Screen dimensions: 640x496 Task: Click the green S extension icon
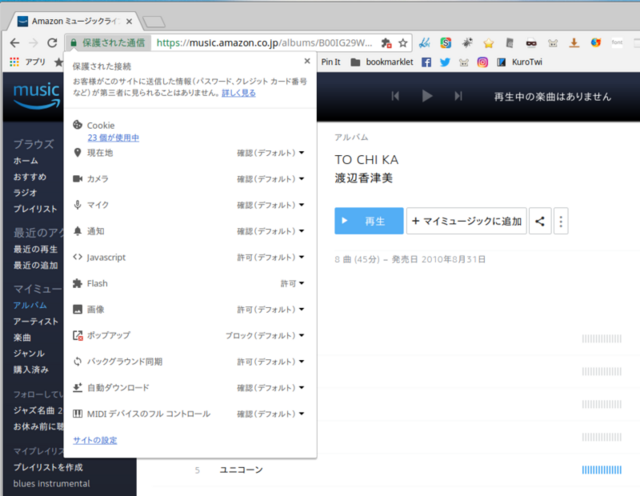pyautogui.click(x=446, y=42)
